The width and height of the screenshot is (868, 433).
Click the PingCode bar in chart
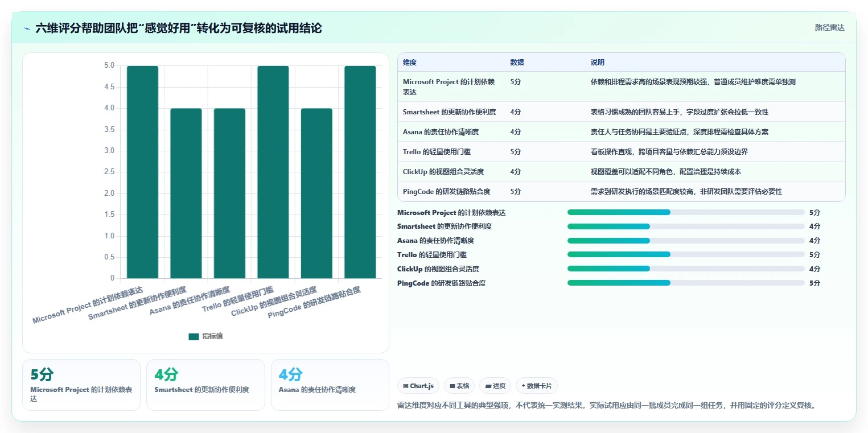tap(360, 172)
